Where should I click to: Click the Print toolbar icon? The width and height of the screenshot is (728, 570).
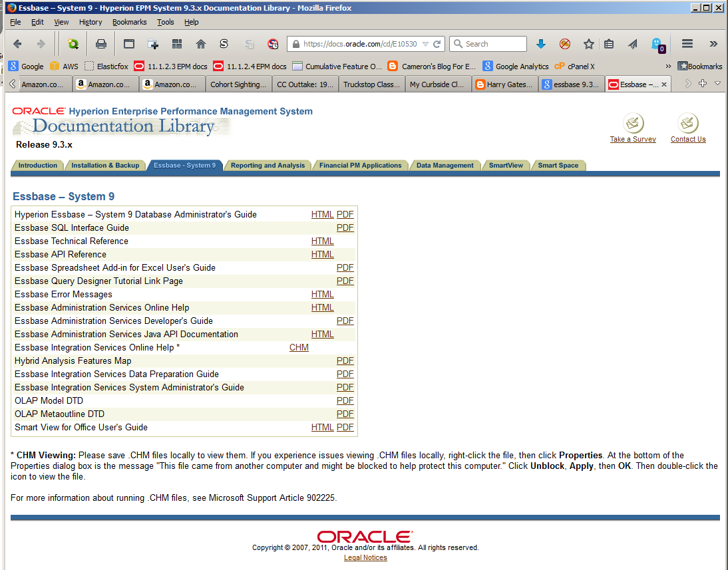click(100, 44)
